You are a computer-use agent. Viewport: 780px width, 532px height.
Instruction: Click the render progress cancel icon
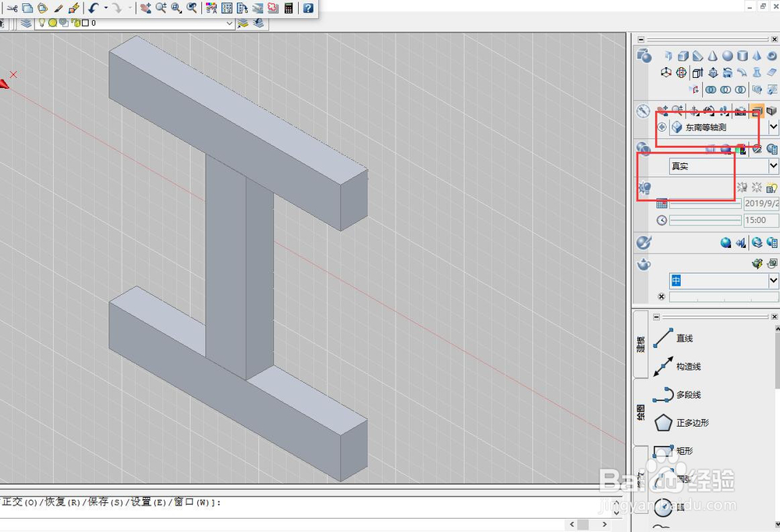coord(661,296)
